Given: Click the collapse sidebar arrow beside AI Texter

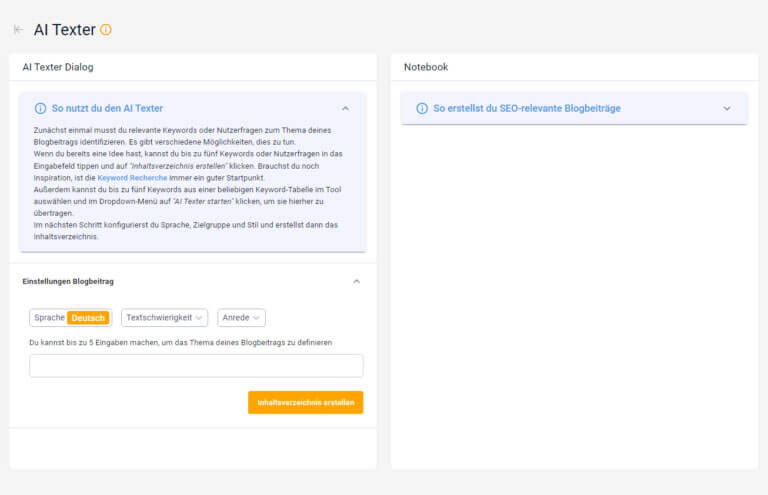Looking at the screenshot, I should click(18, 30).
